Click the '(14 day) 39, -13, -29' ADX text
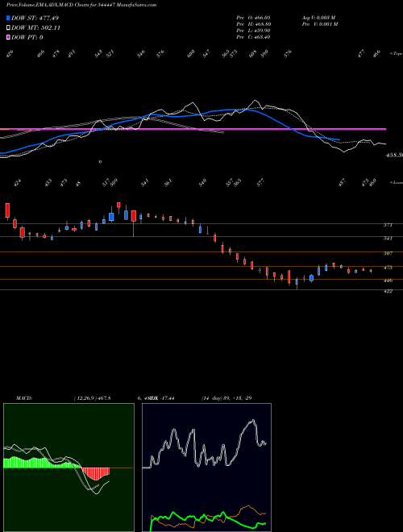Image resolution: width=403 pixels, height=532 pixels. point(226,398)
